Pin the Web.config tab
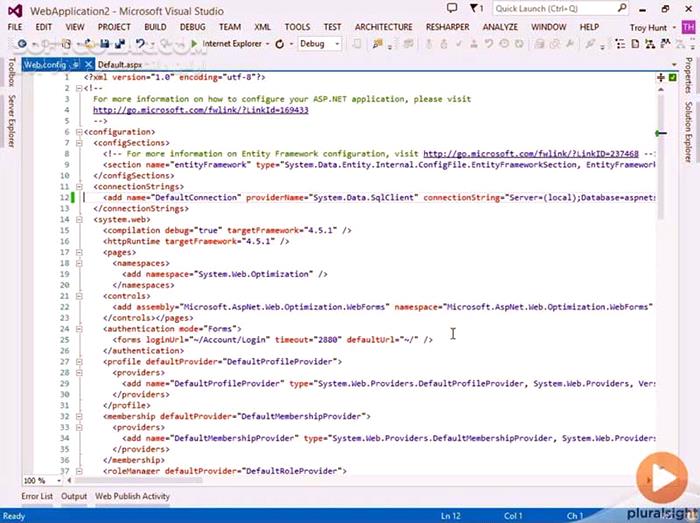 tap(76, 65)
